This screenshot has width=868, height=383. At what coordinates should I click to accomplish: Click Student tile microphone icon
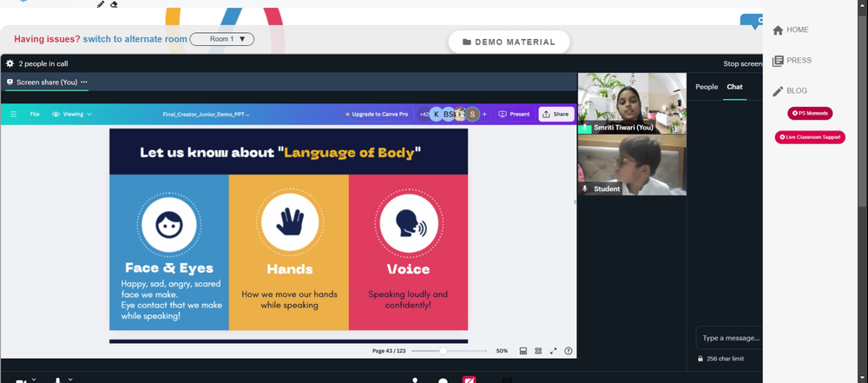tap(584, 188)
